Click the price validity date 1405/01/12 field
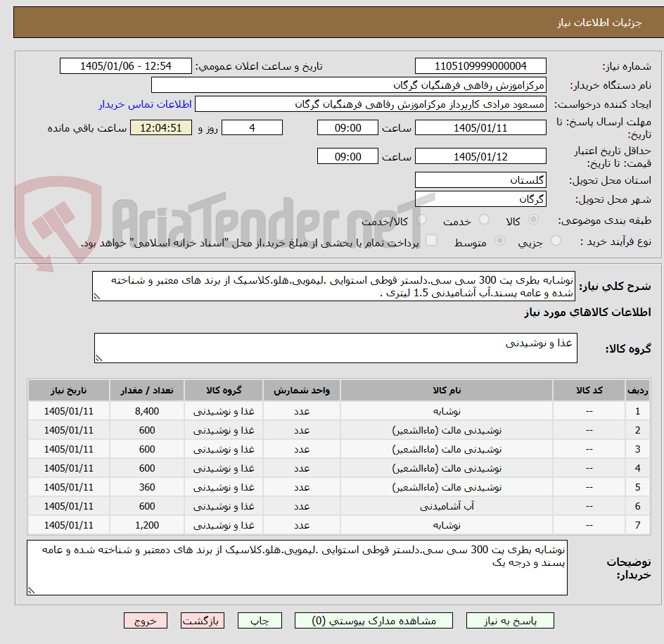Screen dimensions: 664x644 tap(480, 156)
